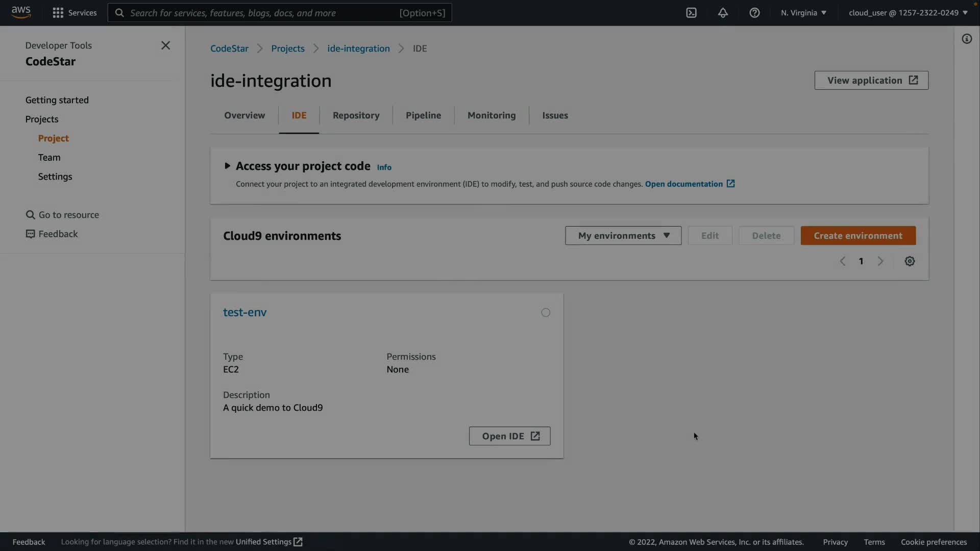The height and width of the screenshot is (551, 980).
Task: Click the Create environment button
Action: point(858,236)
